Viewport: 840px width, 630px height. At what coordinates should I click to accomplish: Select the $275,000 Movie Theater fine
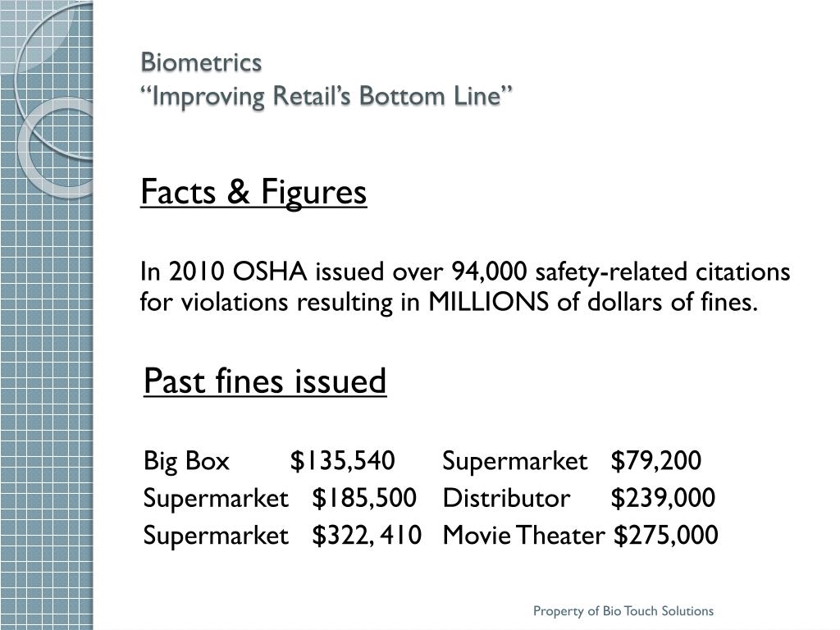pos(666,536)
